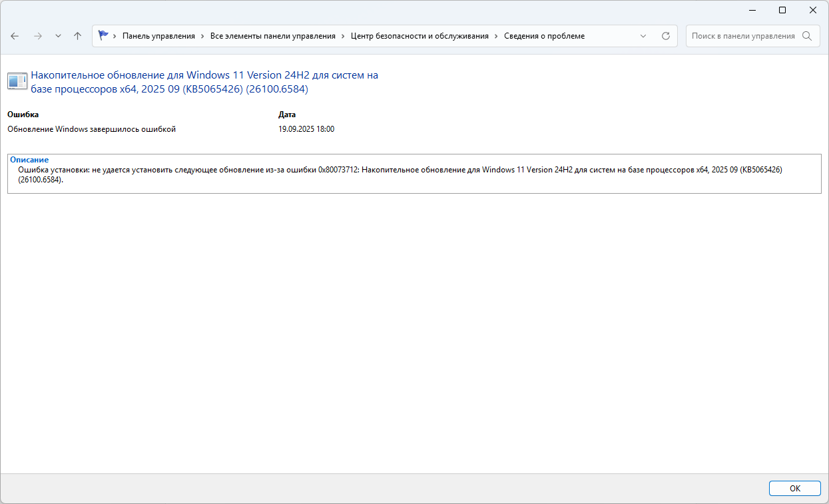Go up one level with Up arrow
The width and height of the screenshot is (829, 504).
coord(77,36)
